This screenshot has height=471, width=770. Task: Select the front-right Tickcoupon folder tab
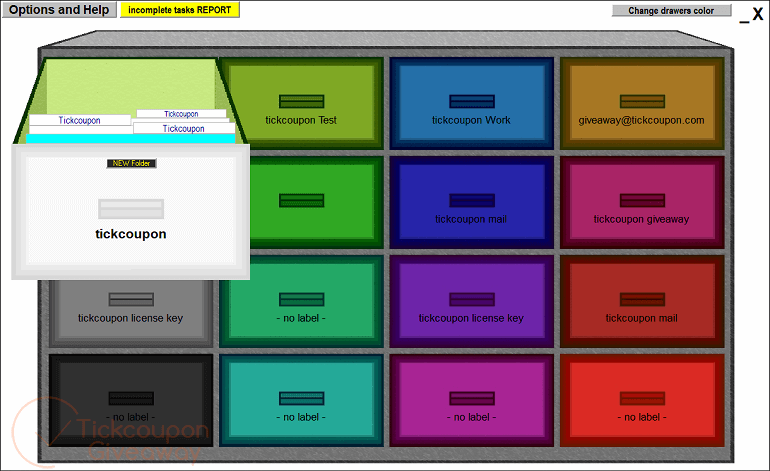point(184,128)
